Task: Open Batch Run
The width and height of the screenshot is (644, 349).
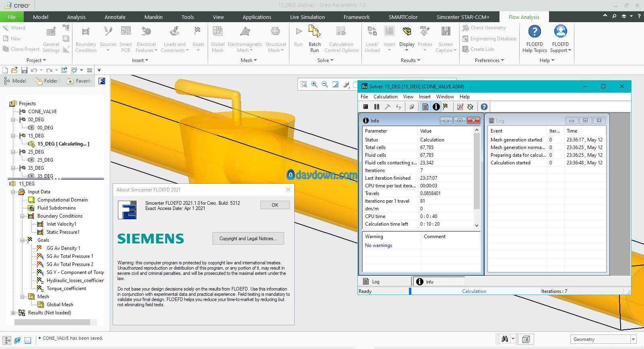Action: point(314,39)
